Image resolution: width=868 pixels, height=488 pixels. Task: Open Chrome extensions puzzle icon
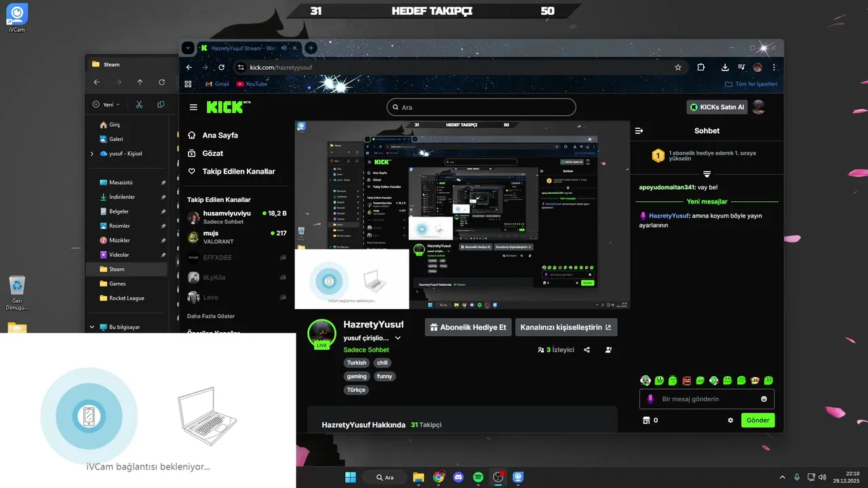701,67
